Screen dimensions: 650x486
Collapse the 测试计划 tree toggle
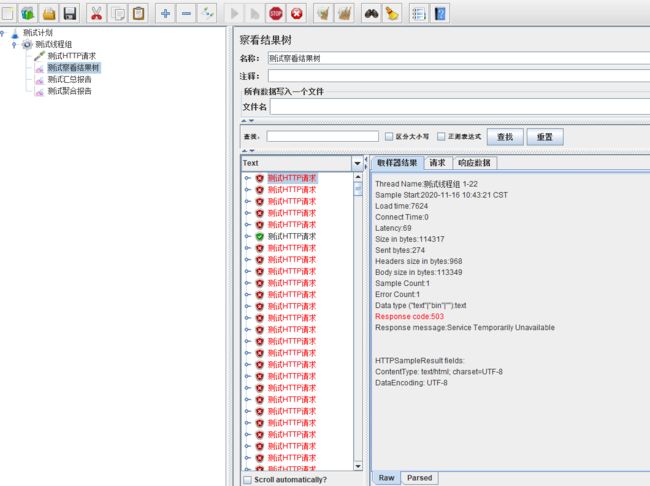[x=2, y=32]
